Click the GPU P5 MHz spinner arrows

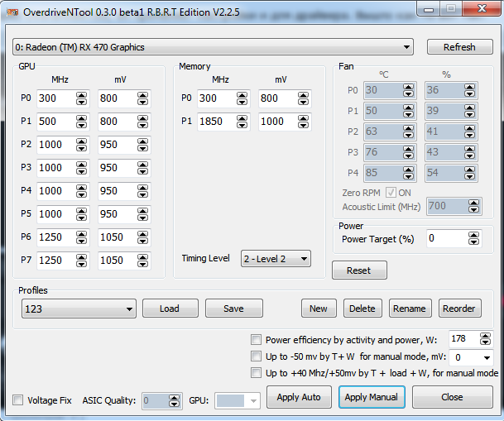click(82, 214)
